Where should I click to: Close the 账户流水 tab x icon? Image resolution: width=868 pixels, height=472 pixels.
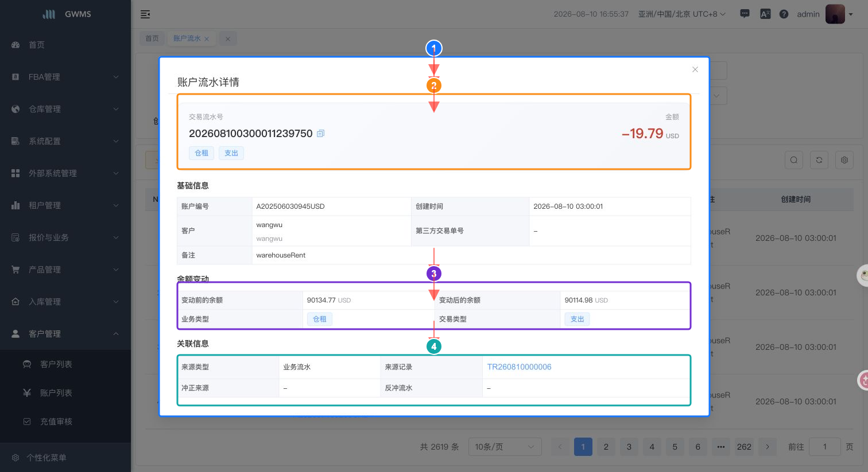pyautogui.click(x=207, y=39)
